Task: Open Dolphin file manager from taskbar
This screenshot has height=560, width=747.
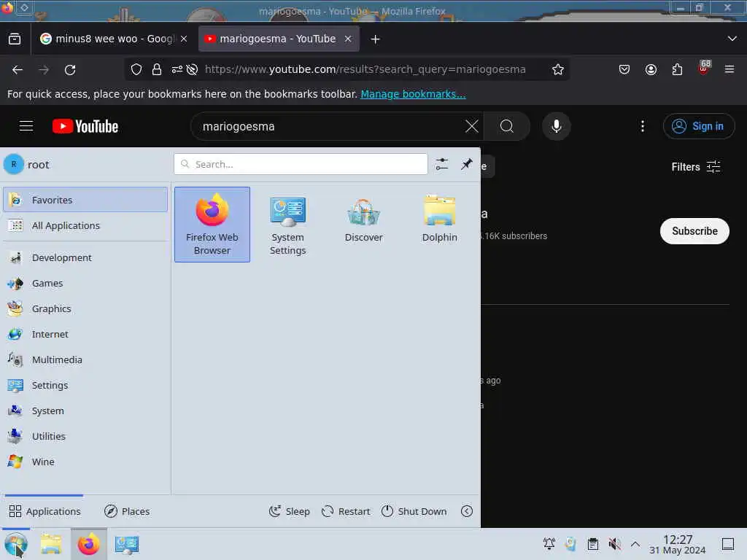Action: click(x=51, y=545)
